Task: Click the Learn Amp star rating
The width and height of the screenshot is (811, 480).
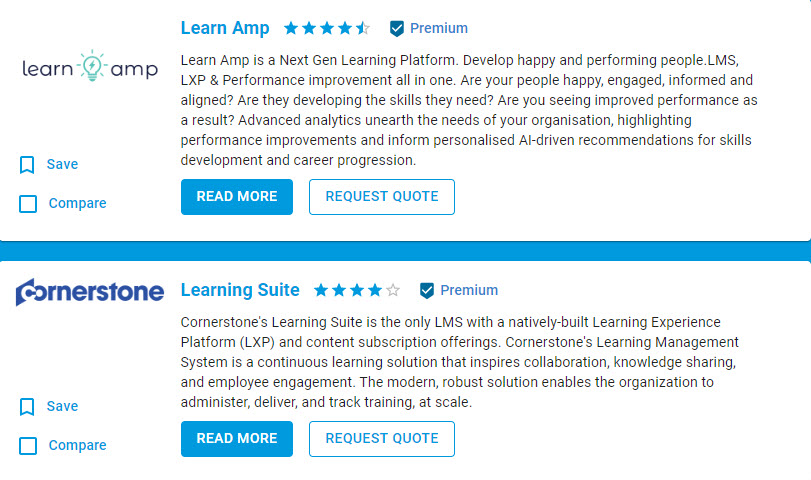Action: pyautogui.click(x=327, y=28)
